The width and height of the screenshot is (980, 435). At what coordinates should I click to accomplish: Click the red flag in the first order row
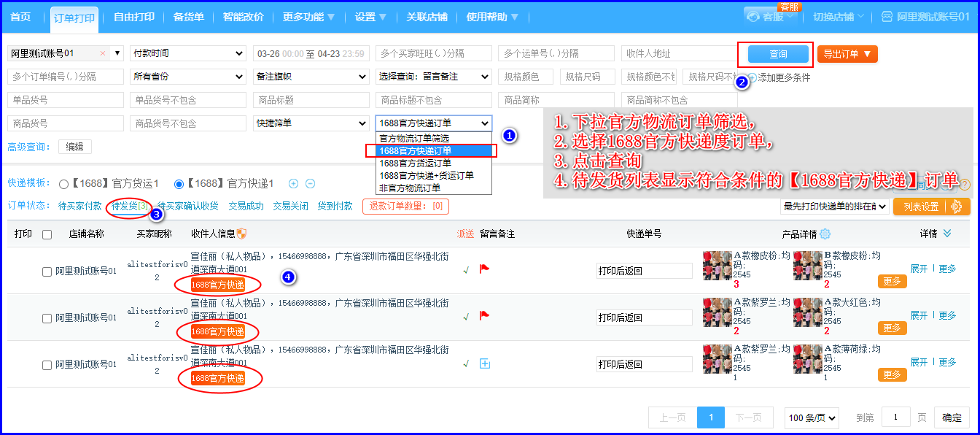pos(484,269)
